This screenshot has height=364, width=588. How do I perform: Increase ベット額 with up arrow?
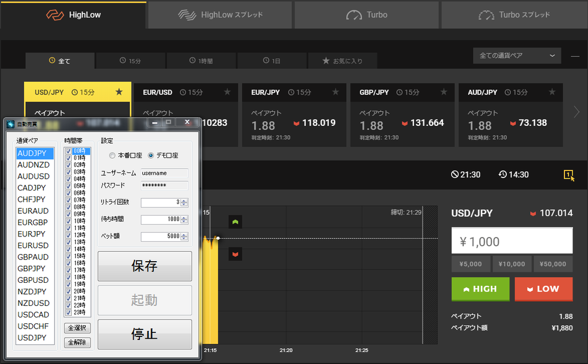(x=184, y=235)
